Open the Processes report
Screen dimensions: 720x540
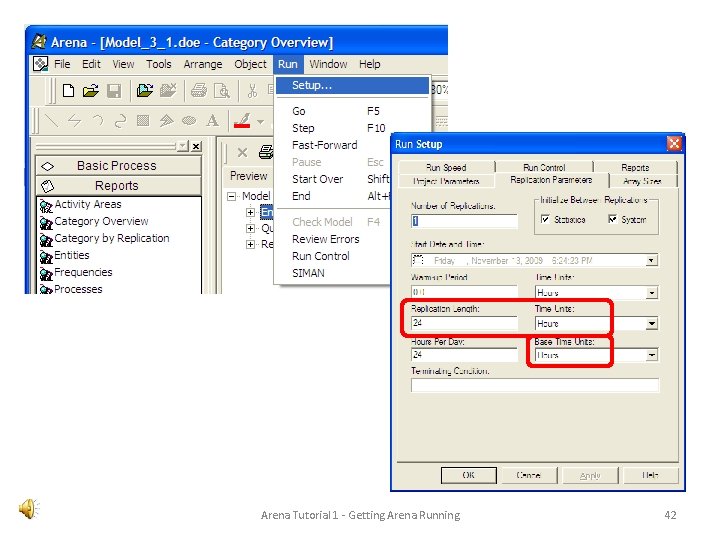click(78, 289)
